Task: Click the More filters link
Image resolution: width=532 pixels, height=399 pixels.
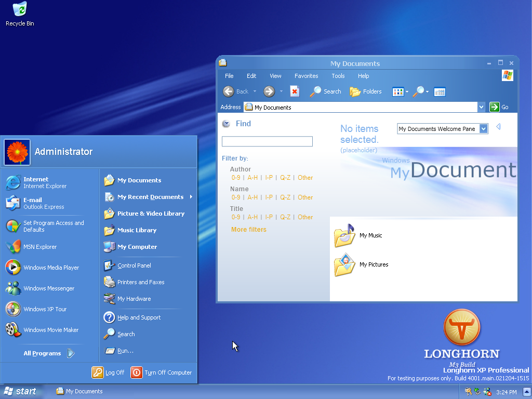Action: pyautogui.click(x=248, y=230)
